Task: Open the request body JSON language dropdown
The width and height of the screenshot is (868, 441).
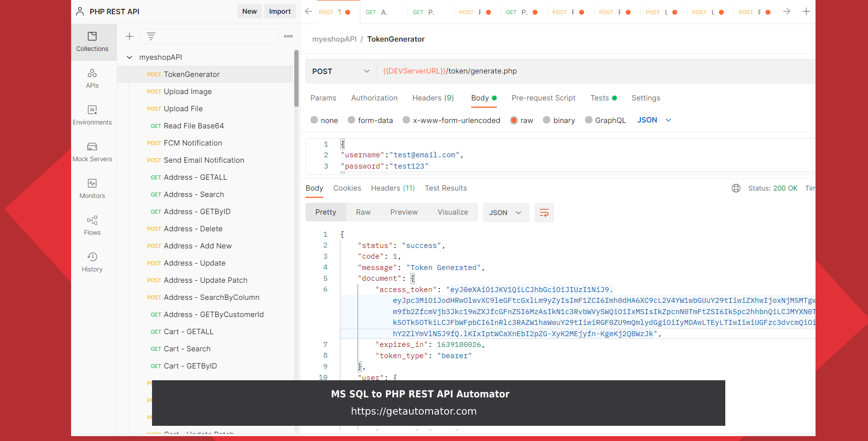Action: tap(654, 120)
